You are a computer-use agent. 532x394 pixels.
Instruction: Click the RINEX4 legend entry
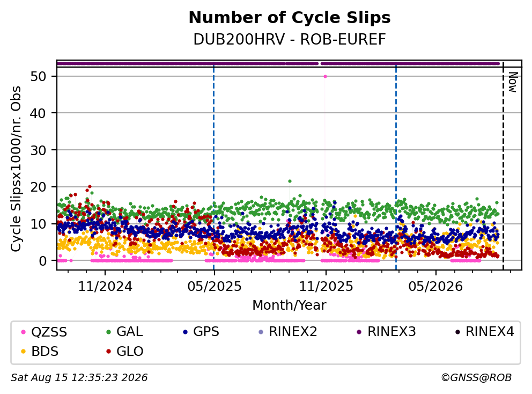point(484,332)
